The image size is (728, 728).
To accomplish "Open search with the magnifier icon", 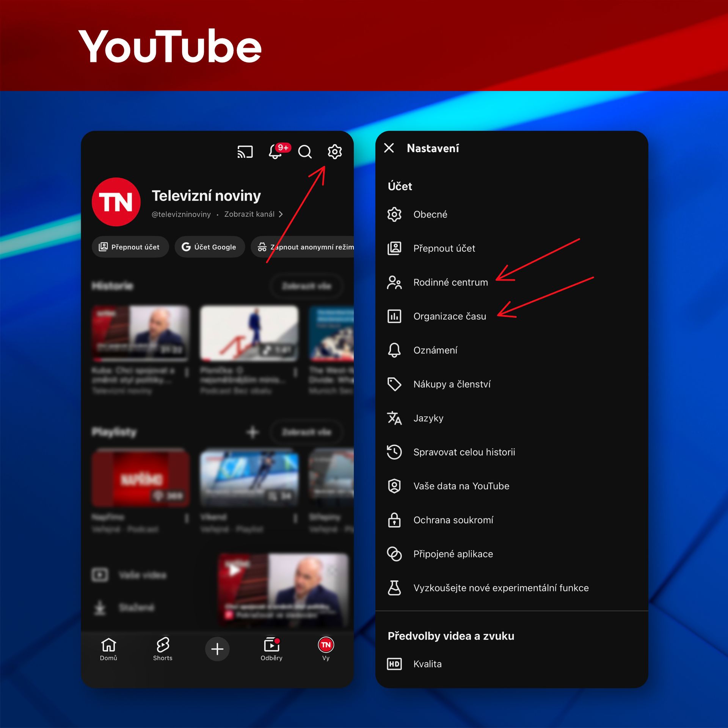I will click(x=305, y=152).
